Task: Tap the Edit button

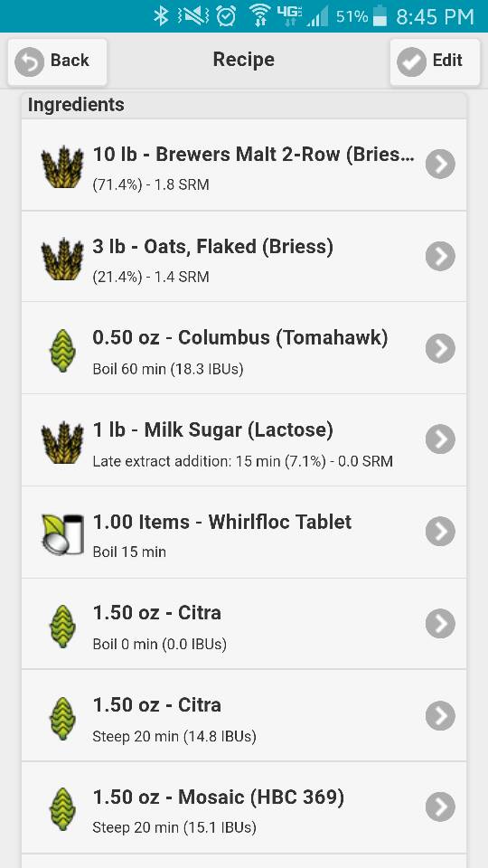Action: (435, 61)
